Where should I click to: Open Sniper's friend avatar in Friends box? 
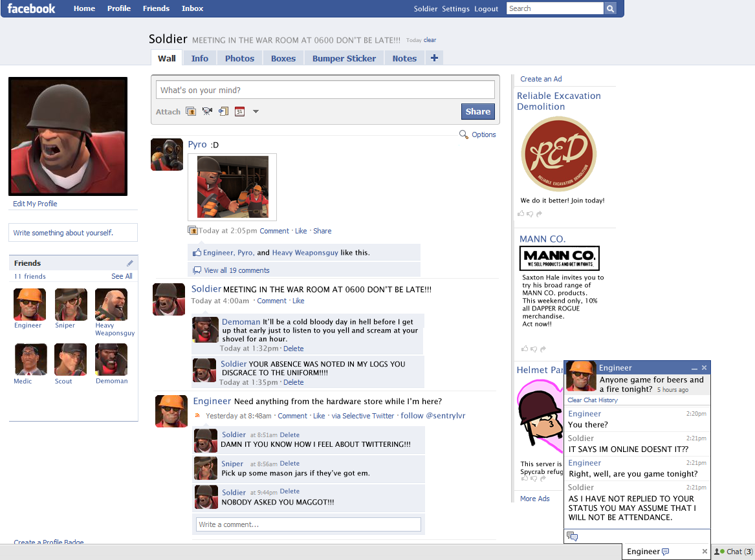[71, 304]
